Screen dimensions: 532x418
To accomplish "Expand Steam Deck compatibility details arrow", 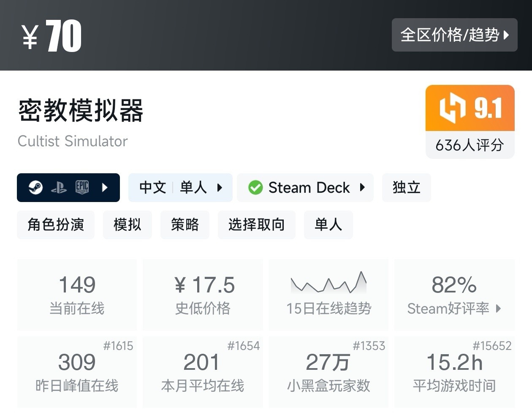I will 362,187.
